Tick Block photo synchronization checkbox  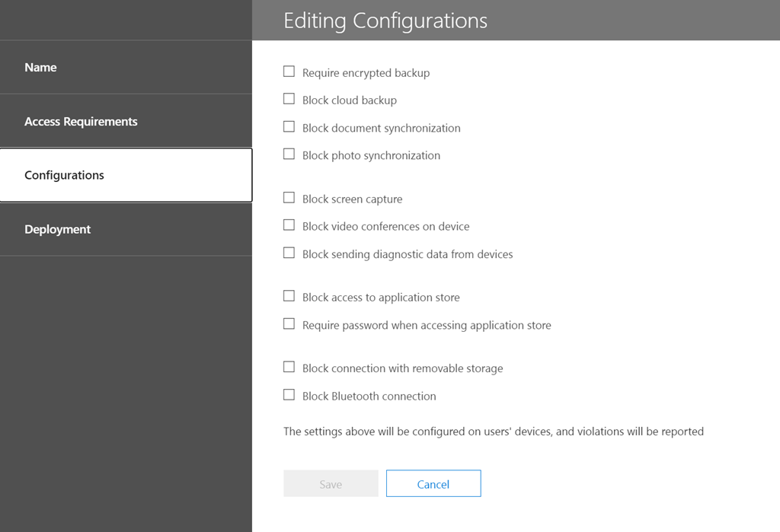(x=289, y=155)
